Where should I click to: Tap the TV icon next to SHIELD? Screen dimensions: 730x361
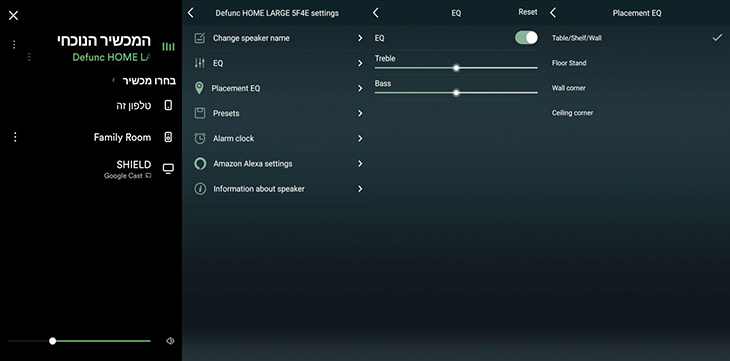coord(169,169)
